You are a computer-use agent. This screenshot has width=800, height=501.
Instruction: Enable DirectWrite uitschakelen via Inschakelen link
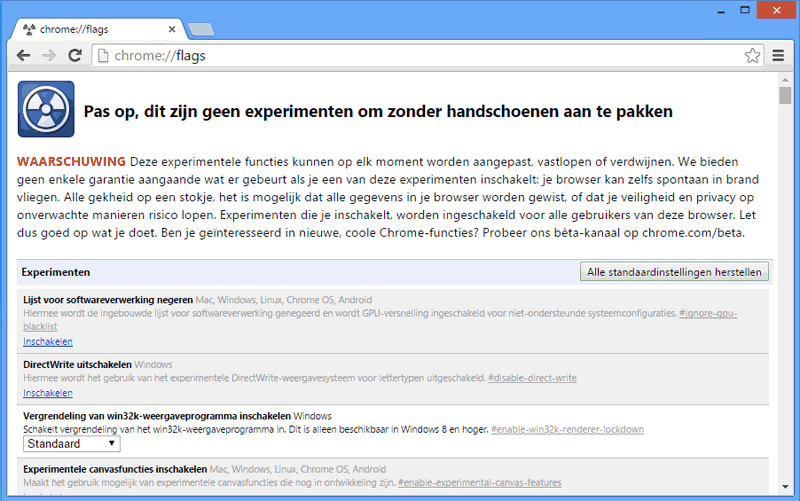click(x=48, y=393)
